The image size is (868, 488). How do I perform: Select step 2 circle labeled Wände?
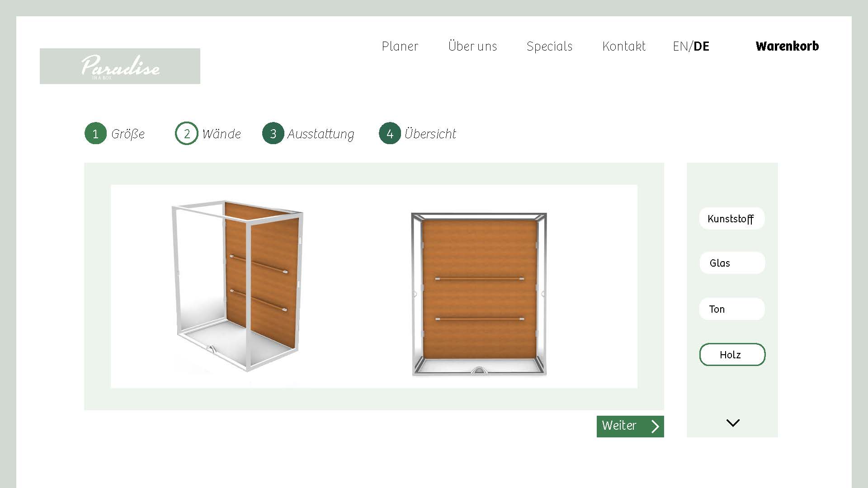pos(187,133)
